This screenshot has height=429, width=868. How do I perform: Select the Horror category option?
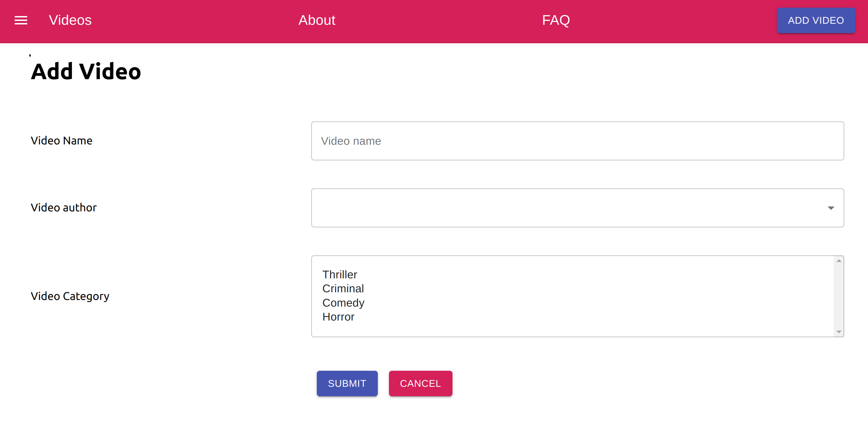click(338, 317)
